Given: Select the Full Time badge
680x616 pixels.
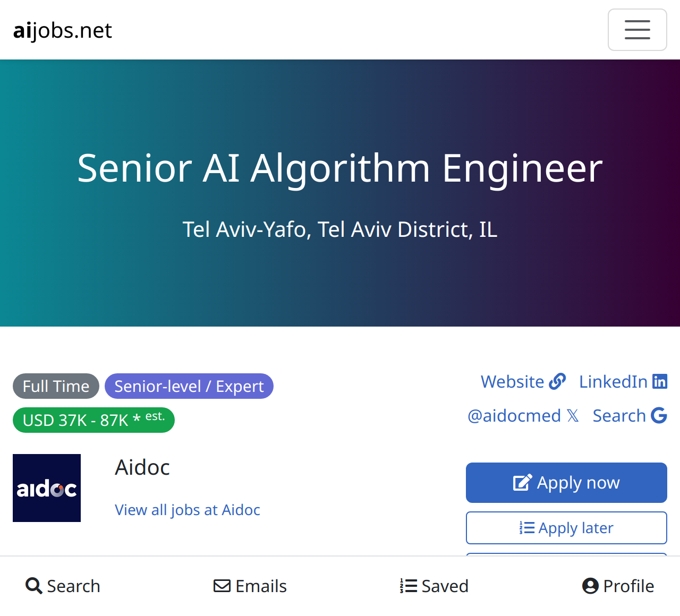Looking at the screenshot, I should 56,386.
